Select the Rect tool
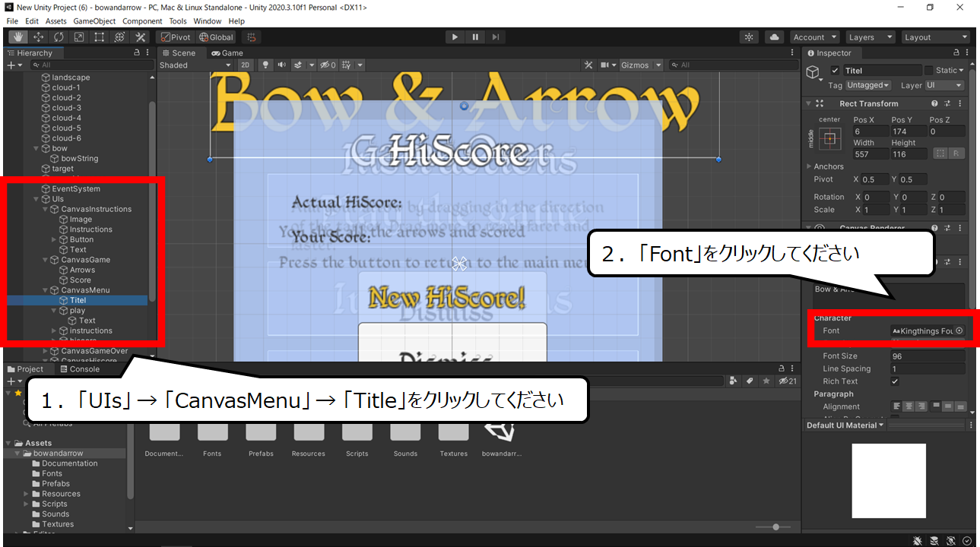 coord(100,37)
